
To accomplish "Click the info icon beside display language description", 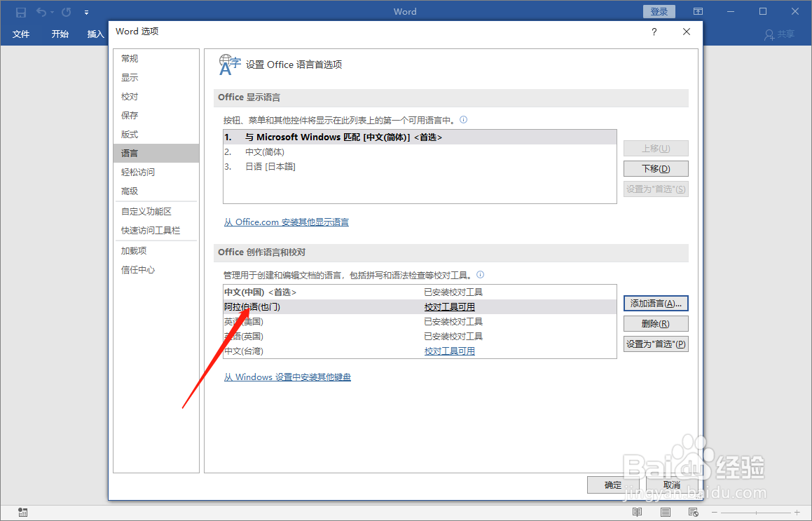I will click(464, 120).
